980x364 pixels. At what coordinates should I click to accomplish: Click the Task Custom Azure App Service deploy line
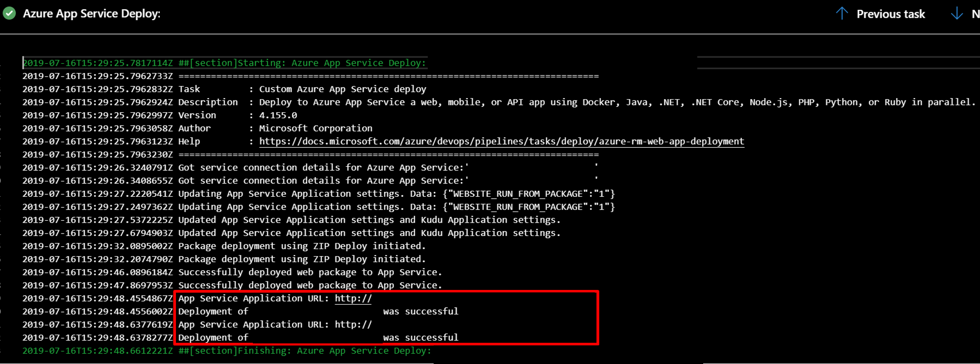224,89
